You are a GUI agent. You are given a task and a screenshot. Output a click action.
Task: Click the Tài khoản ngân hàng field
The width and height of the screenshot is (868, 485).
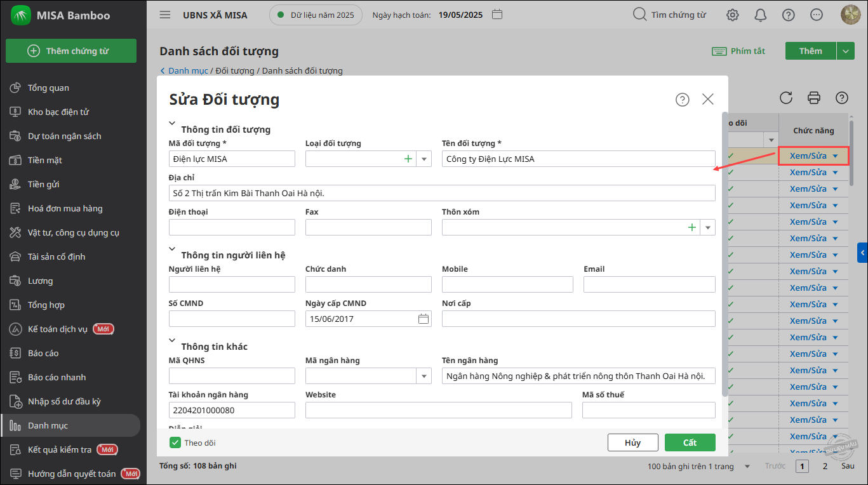click(x=232, y=410)
